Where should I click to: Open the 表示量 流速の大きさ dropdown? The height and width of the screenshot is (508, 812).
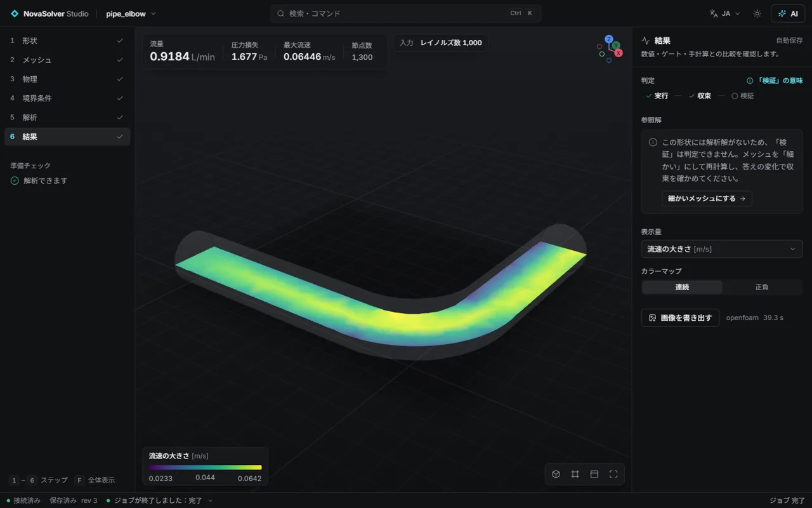tap(722, 249)
